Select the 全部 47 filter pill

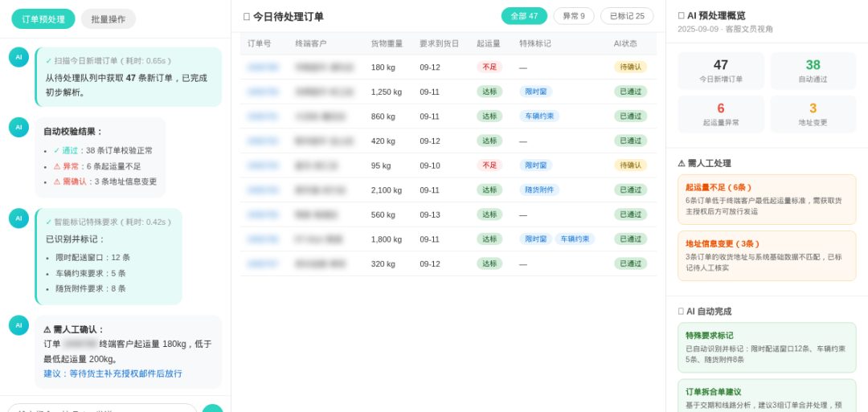(x=524, y=16)
